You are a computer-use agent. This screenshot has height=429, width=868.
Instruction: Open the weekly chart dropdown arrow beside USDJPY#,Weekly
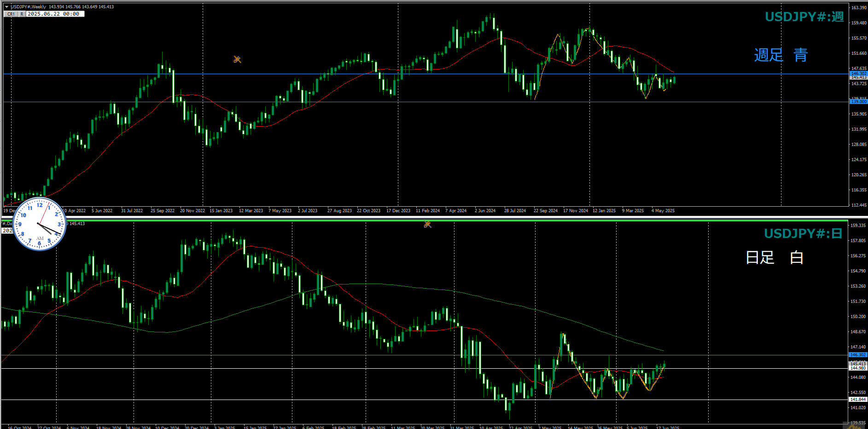tap(6, 7)
